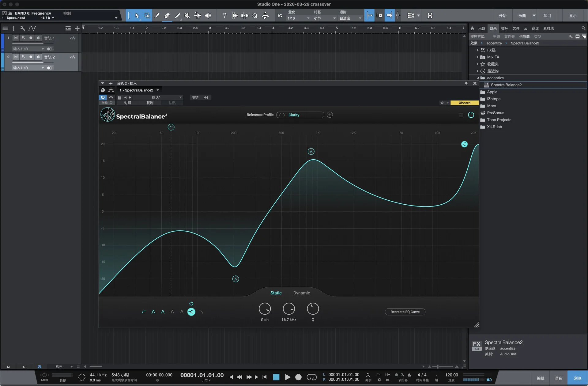588x386 pixels.
Task: Select the Listen speaker tool
Action: coord(208,16)
